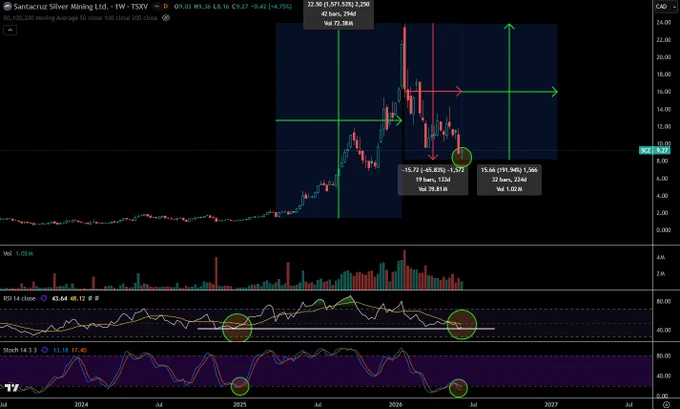680x409 pixels.
Task: Click the 24.00 price axis label
Action: click(664, 23)
